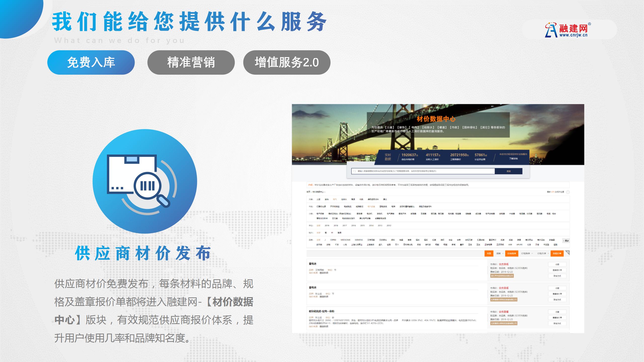
Task: Click the 我们能给您提供什么服务 slide title
Action: [x=189, y=22]
